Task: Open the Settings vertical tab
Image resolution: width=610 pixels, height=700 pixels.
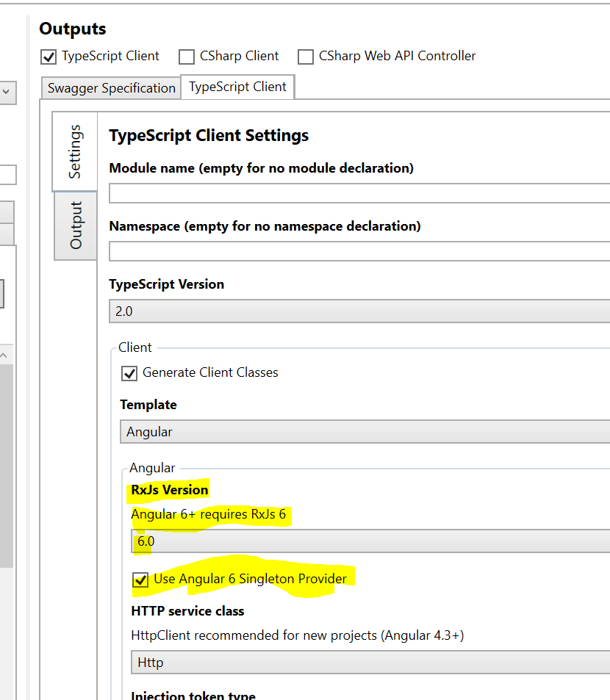Action: (x=74, y=151)
